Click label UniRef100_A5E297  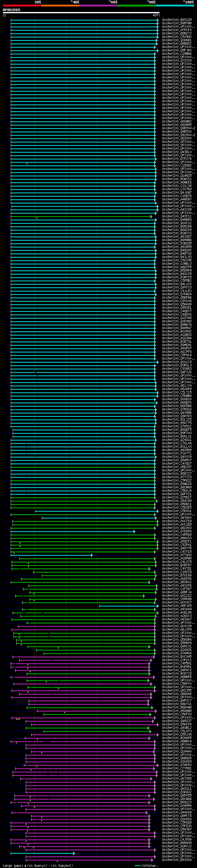(x=177, y=467)
